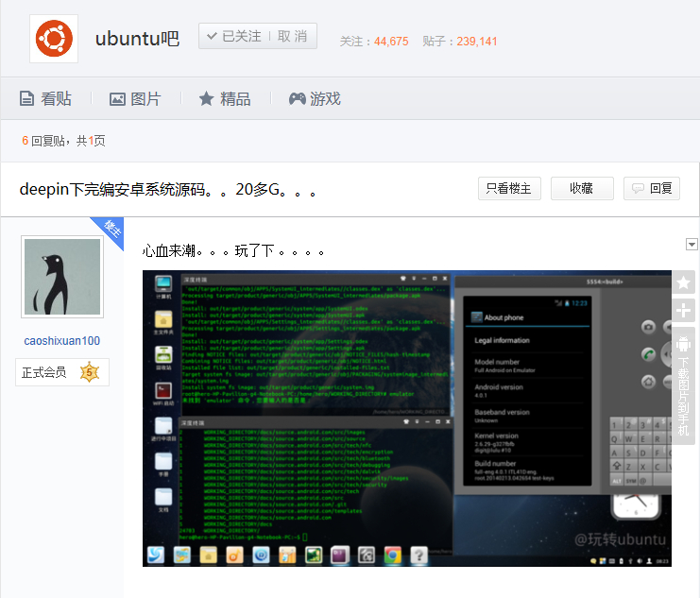Click the camera button on the emulator panel
The image size is (700, 598).
click(649, 327)
